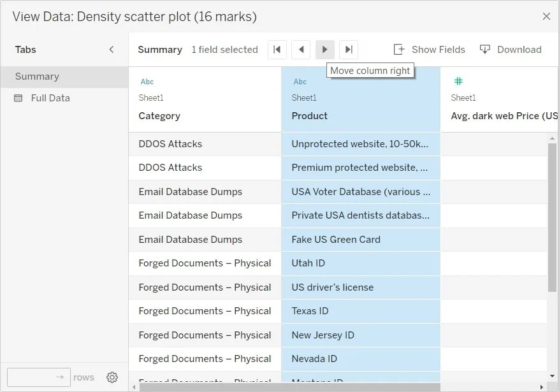Collapse the Tabs sidebar with the chevron

pos(112,49)
